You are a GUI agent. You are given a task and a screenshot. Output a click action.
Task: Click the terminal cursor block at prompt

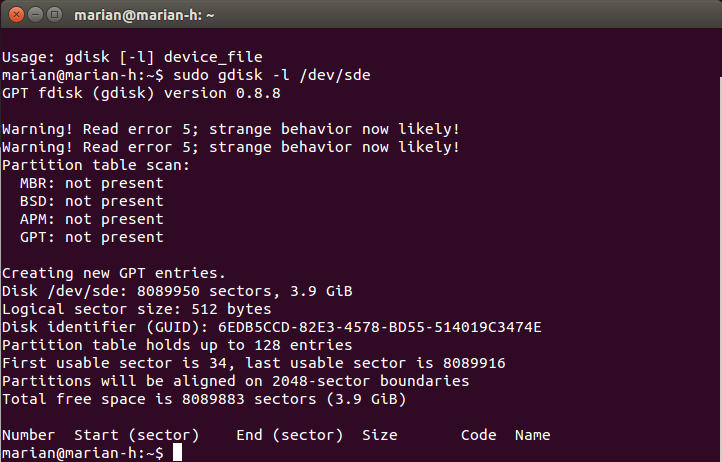coord(177,452)
